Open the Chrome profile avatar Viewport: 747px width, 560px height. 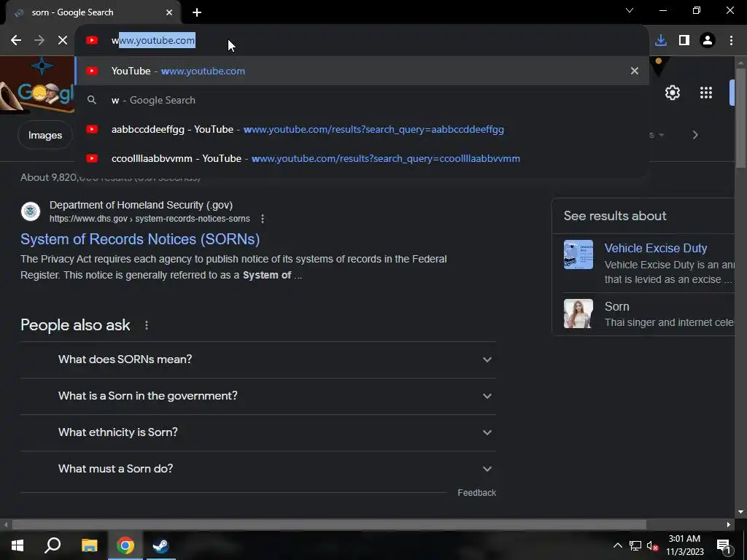708,41
